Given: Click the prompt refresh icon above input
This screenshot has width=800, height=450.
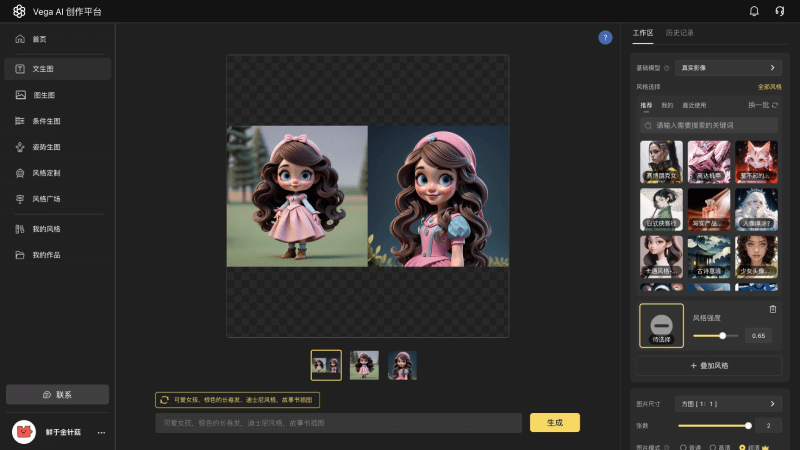Looking at the screenshot, I should [164, 400].
